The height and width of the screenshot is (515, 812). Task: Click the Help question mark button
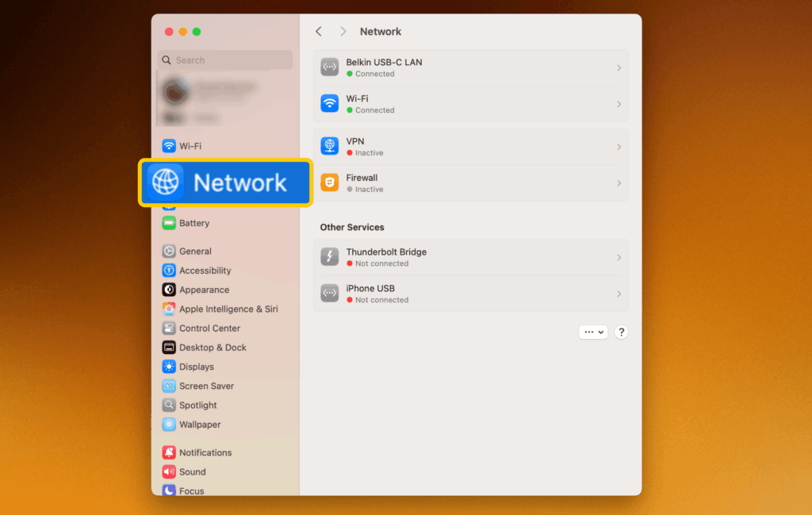pyautogui.click(x=621, y=332)
